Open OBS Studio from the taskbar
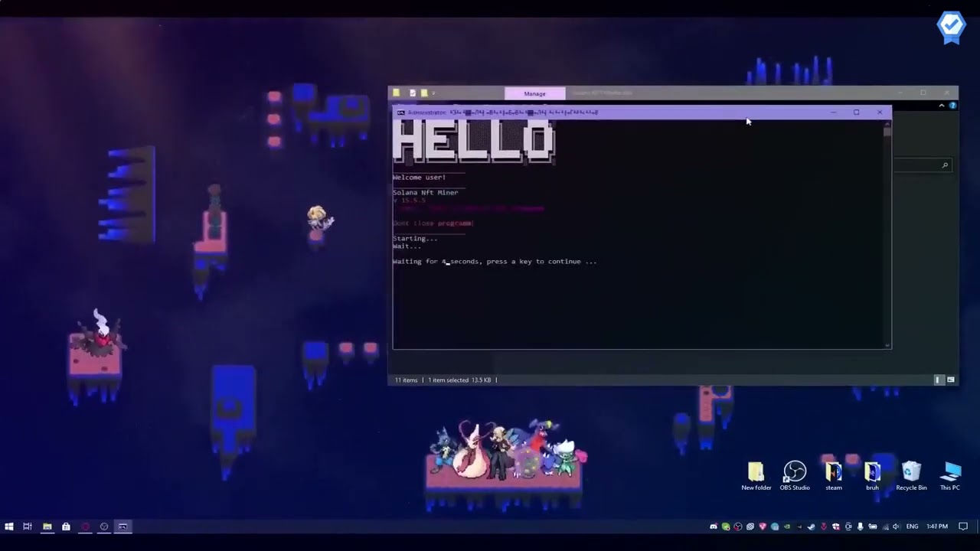 coord(104,527)
